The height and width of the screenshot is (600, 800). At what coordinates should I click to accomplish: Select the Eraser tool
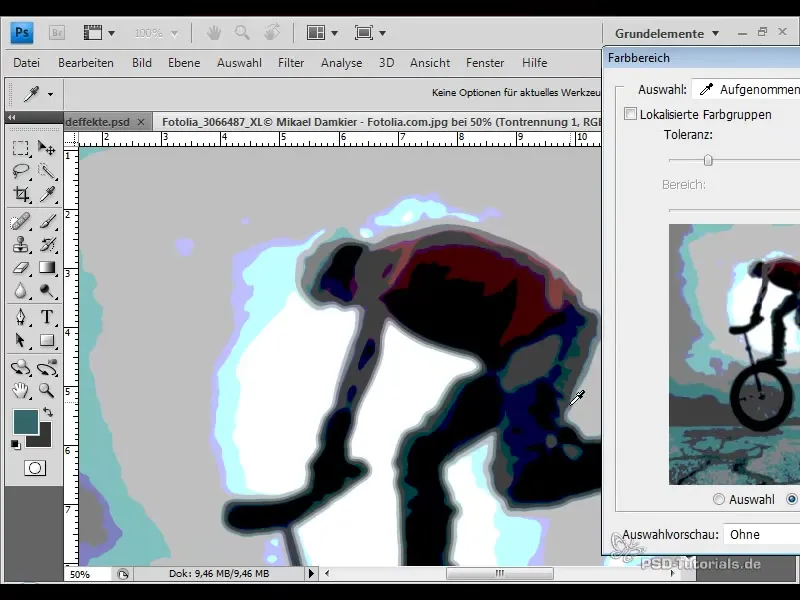tap(20, 268)
